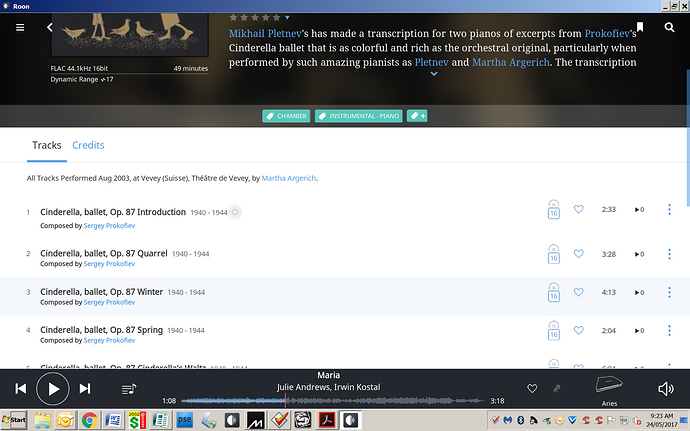The height and width of the screenshot is (431, 690).
Task: Add a new tag with plus button
Action: click(417, 116)
